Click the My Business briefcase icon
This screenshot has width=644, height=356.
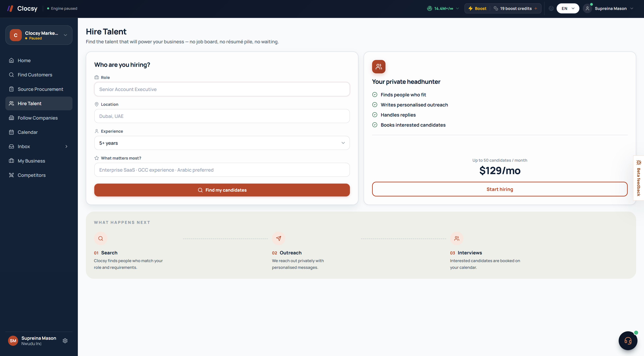tap(11, 161)
